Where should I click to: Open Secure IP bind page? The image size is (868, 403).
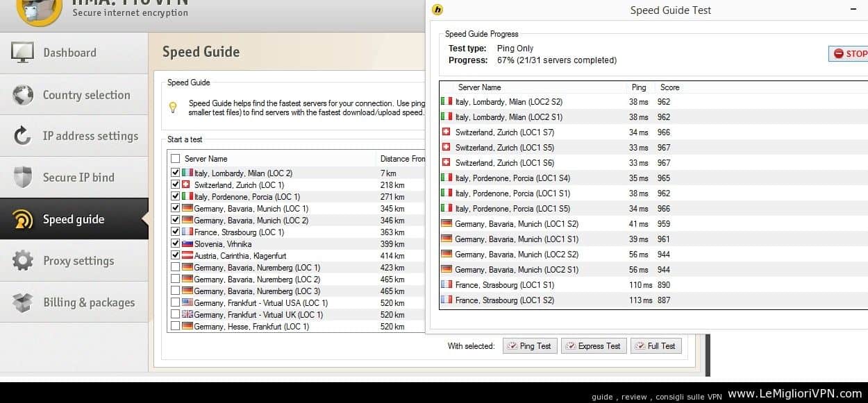tap(74, 178)
